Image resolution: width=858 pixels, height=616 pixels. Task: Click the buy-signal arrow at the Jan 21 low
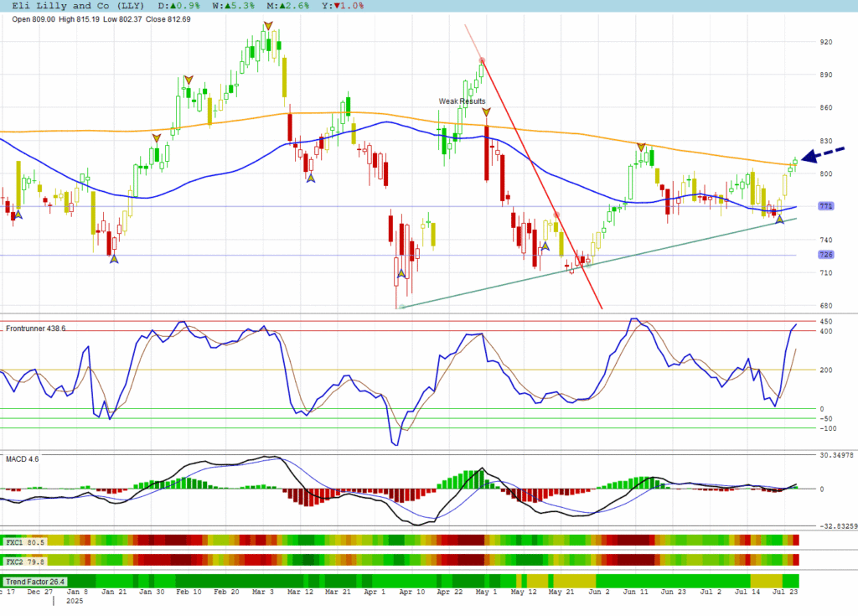coord(114,259)
